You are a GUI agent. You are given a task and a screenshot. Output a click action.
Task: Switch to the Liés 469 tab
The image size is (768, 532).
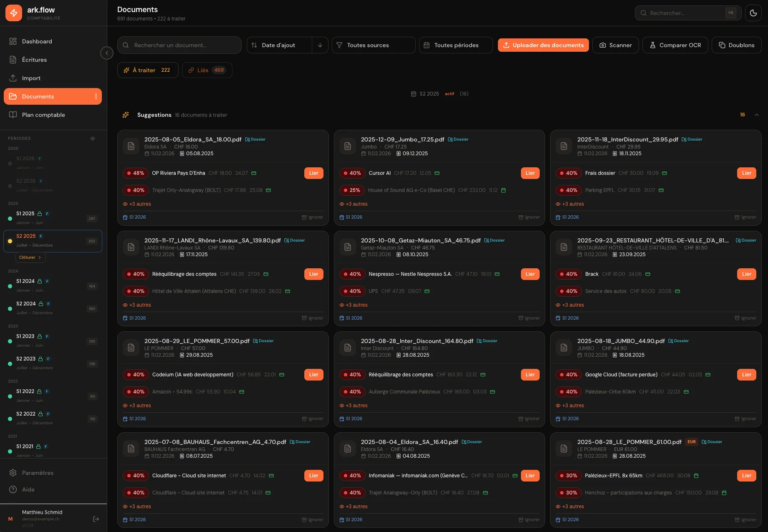click(x=207, y=70)
